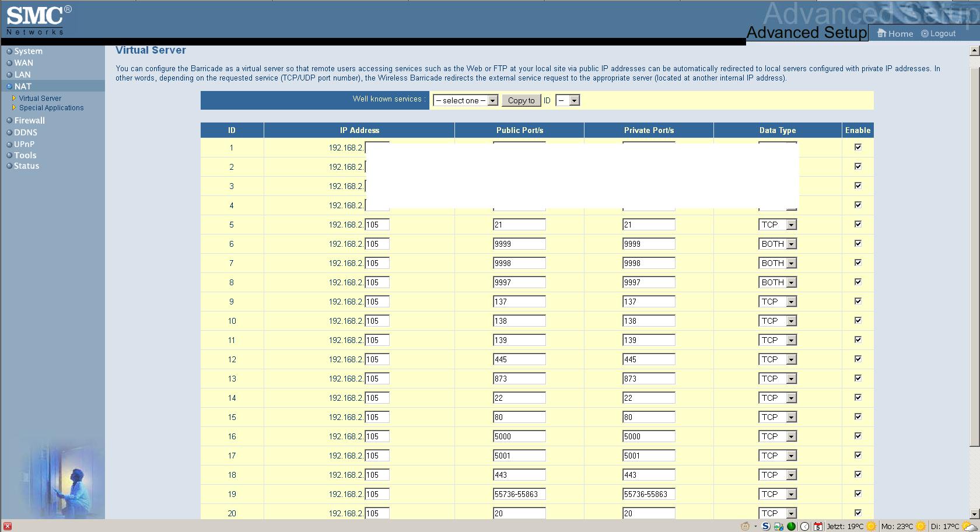Click the bullet icon beside WAN
This screenshot has width=980, height=532.
click(9, 63)
